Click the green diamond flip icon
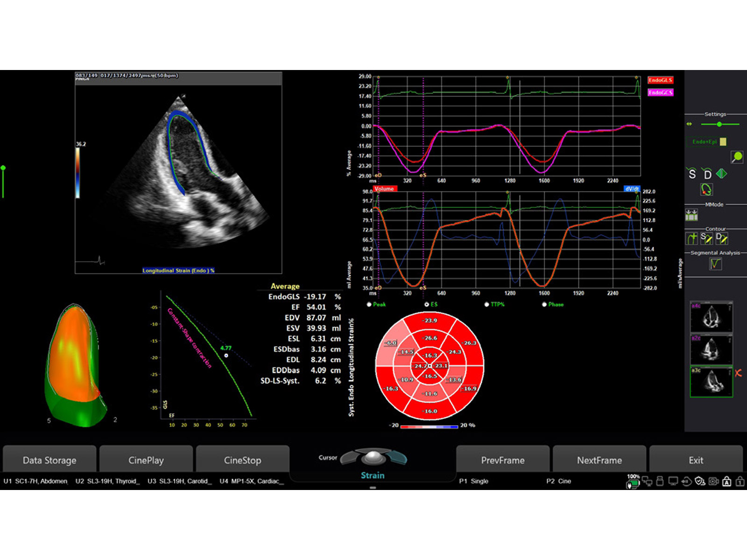This screenshot has width=747, height=560. [x=722, y=174]
